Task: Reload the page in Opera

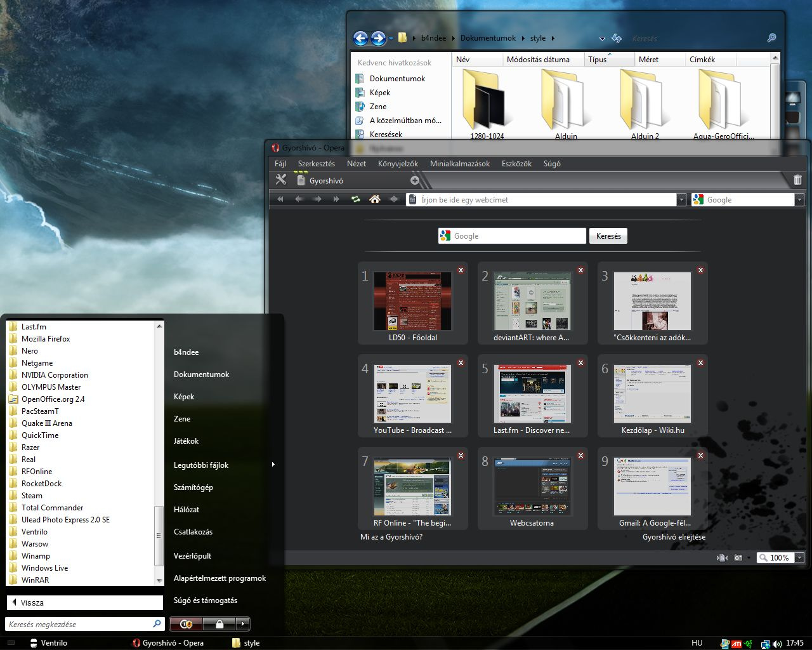Action: pos(356,199)
